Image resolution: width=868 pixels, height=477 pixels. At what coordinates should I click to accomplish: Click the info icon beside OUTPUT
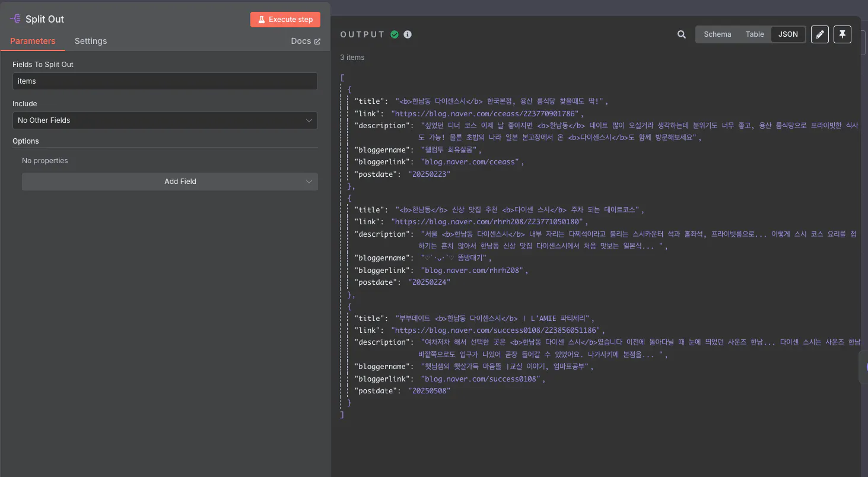[x=408, y=34]
